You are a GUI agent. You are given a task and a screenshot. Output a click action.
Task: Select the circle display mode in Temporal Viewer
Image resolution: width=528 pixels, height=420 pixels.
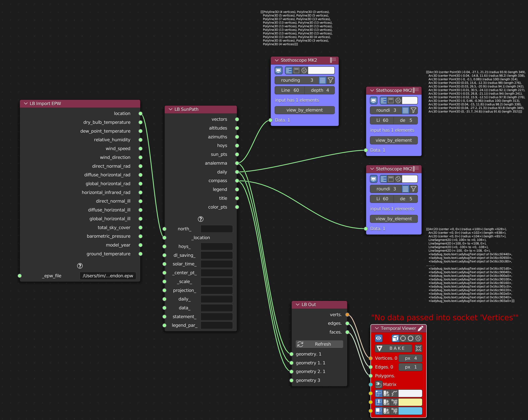pos(410,338)
